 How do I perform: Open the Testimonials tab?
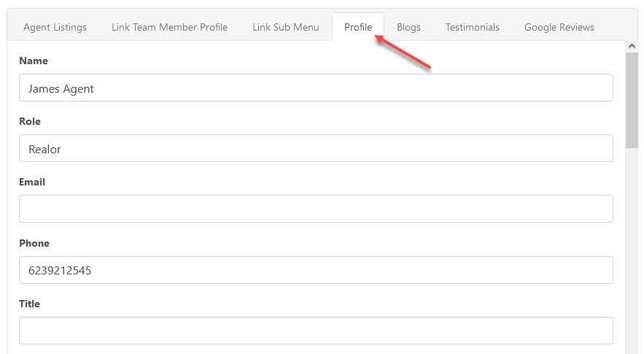click(472, 27)
